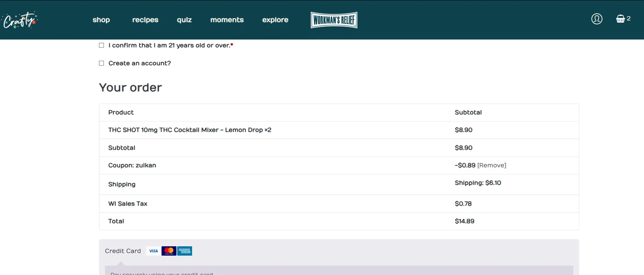Click the Workman's Relief logo
Screen dimensions: 644x275
click(334, 20)
